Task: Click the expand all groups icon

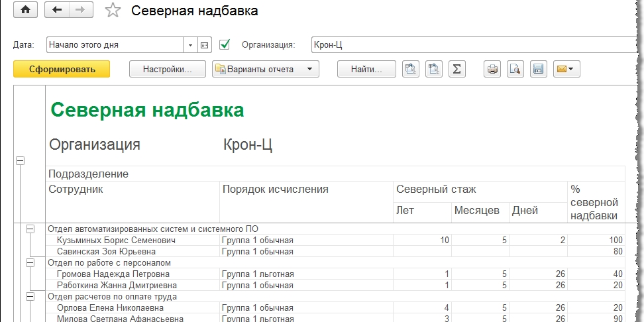Action: [x=434, y=69]
